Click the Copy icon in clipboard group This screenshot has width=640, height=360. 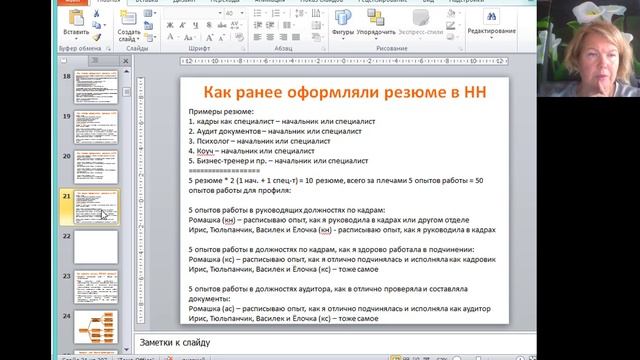coord(97,25)
